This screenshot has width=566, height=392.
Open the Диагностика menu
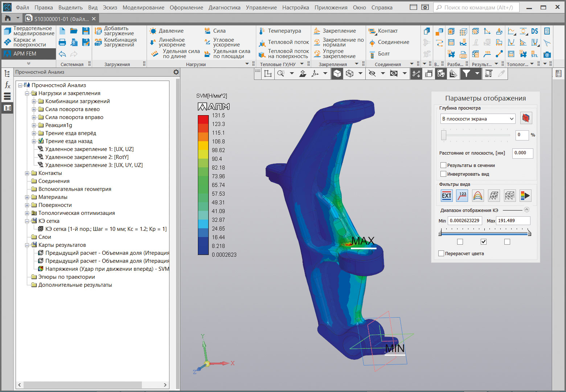click(224, 7)
